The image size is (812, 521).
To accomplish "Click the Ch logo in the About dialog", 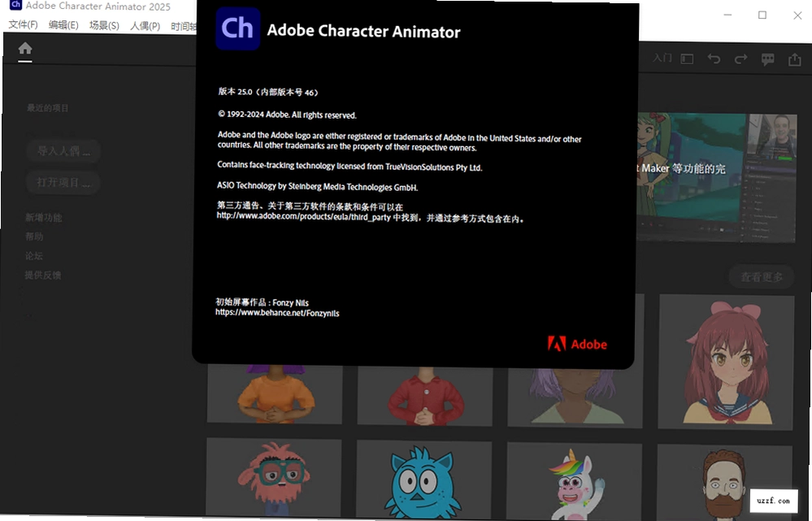I will (x=237, y=28).
